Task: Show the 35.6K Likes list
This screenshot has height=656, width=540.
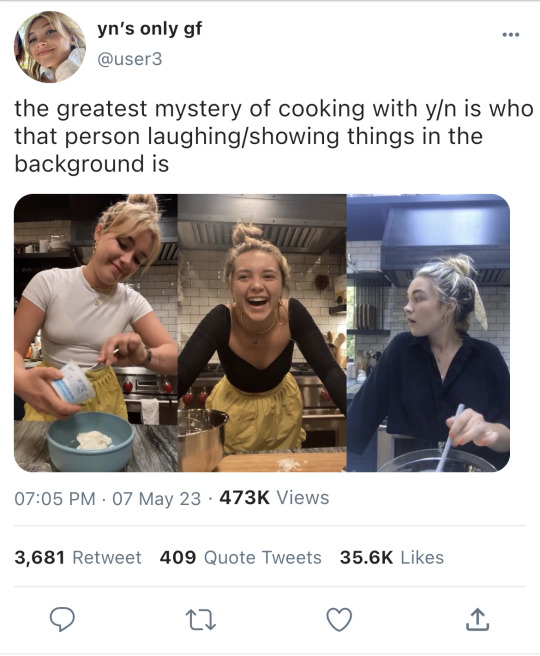Action: pyautogui.click(x=392, y=557)
